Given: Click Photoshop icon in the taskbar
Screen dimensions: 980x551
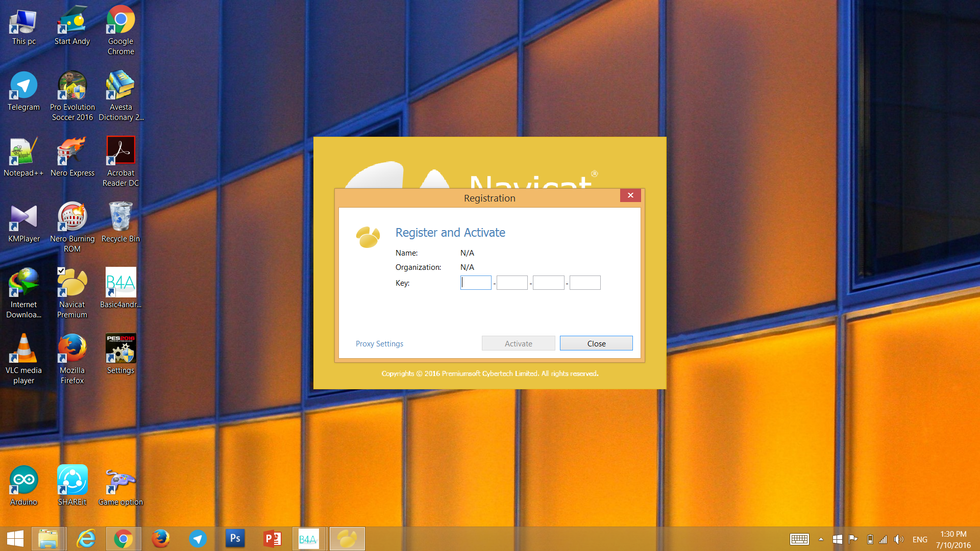Looking at the screenshot, I should pyautogui.click(x=235, y=539).
